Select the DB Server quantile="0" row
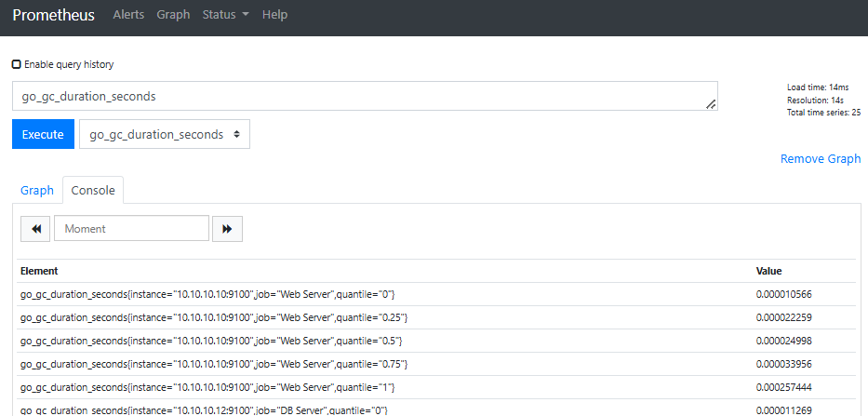 point(435,409)
